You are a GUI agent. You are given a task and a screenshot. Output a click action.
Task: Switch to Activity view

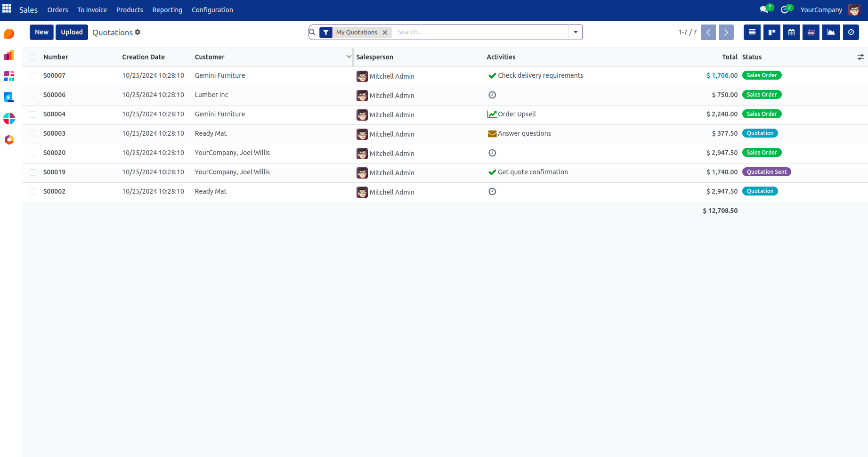851,32
